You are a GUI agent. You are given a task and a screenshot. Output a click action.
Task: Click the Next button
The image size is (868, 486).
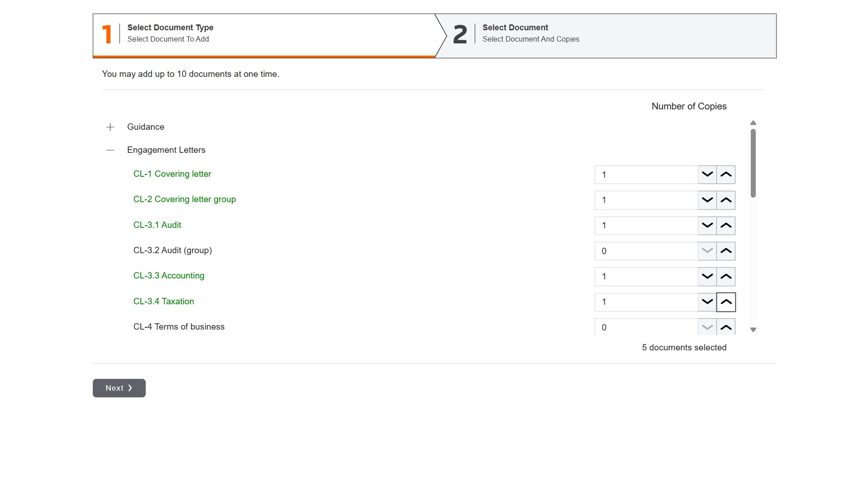coord(119,388)
